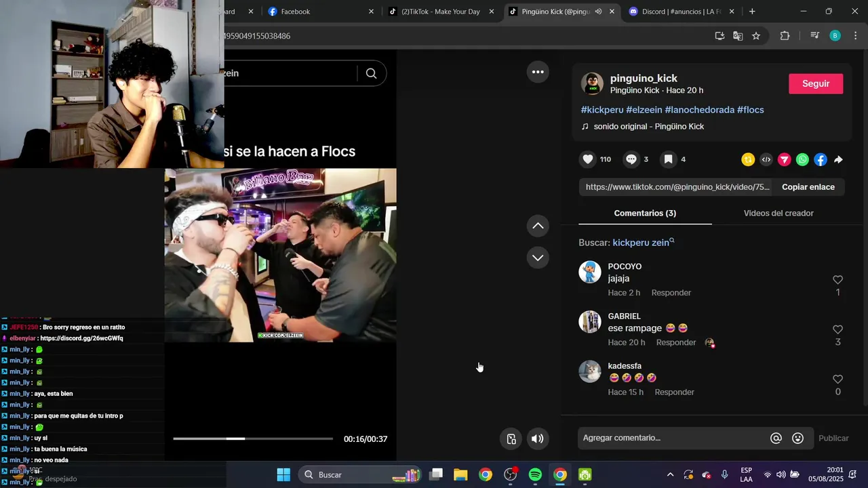Follow pinguino_kick with Seguir button
The image size is (868, 488).
pos(816,83)
